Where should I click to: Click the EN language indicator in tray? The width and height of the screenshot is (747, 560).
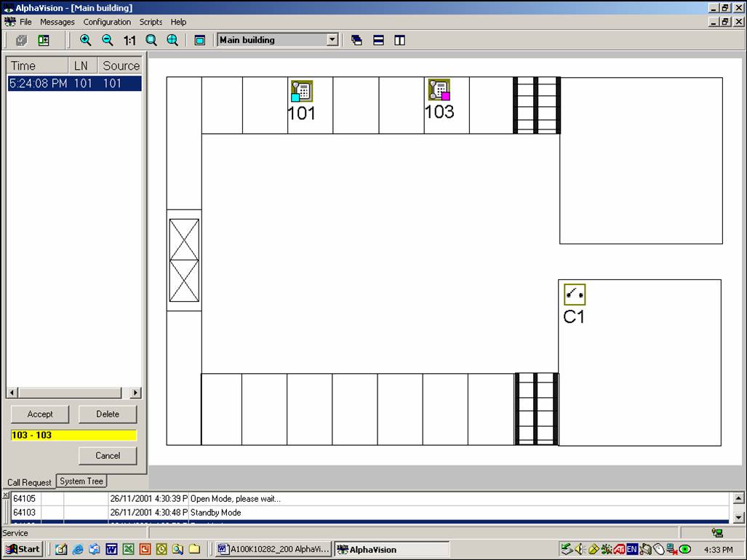(x=631, y=549)
